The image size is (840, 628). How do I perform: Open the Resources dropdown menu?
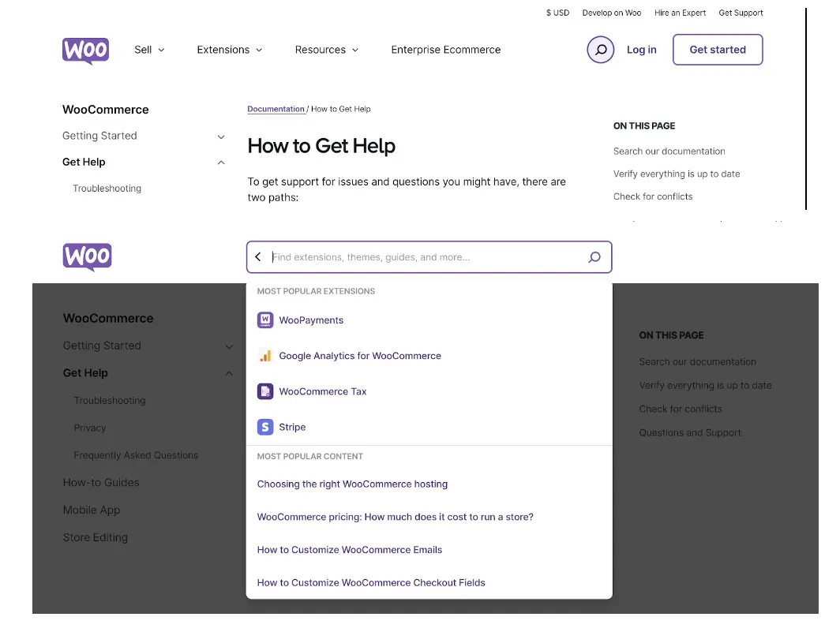[x=326, y=50]
